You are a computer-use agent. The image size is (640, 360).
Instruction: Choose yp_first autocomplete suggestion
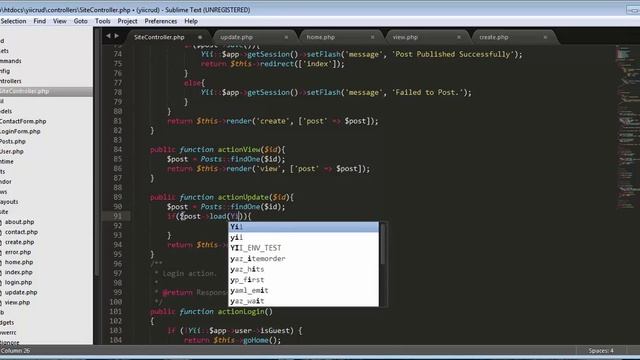coord(303,280)
